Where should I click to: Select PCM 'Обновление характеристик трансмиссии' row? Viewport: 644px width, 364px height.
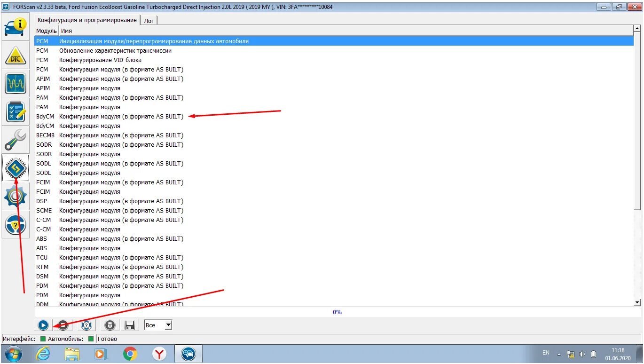334,50
